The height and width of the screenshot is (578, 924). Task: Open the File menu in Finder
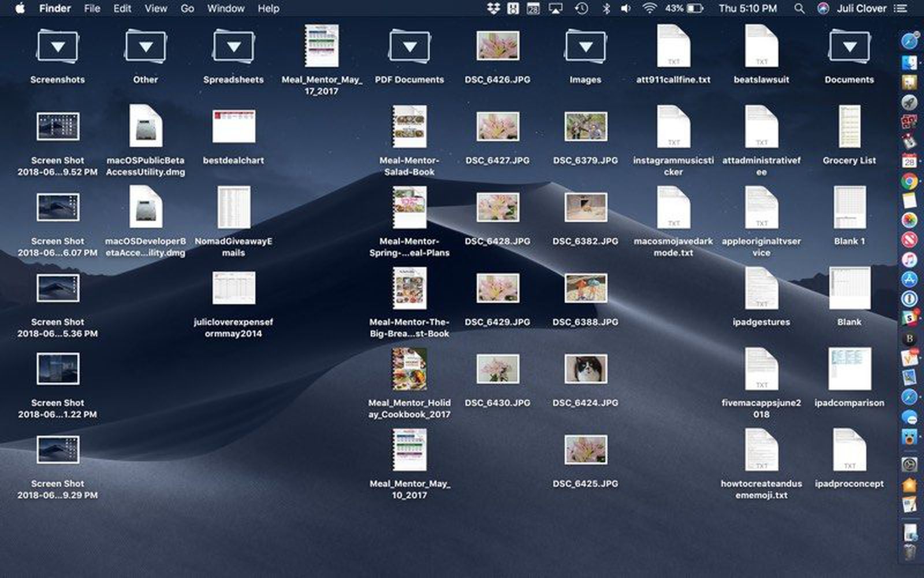tap(92, 9)
